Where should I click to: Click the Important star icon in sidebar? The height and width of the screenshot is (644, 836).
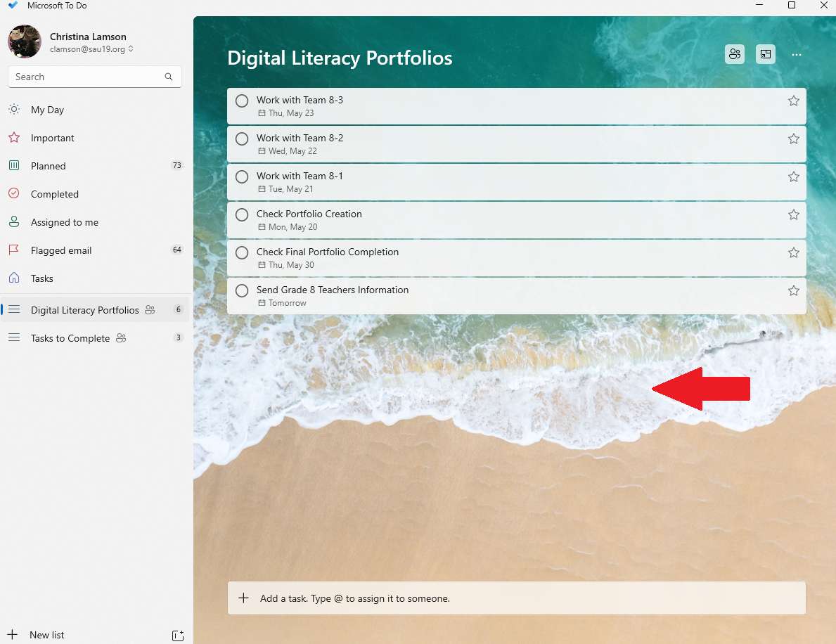click(14, 138)
